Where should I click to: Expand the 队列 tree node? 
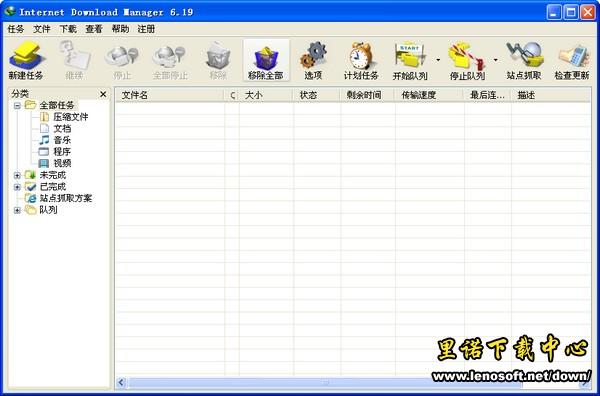click(17, 210)
